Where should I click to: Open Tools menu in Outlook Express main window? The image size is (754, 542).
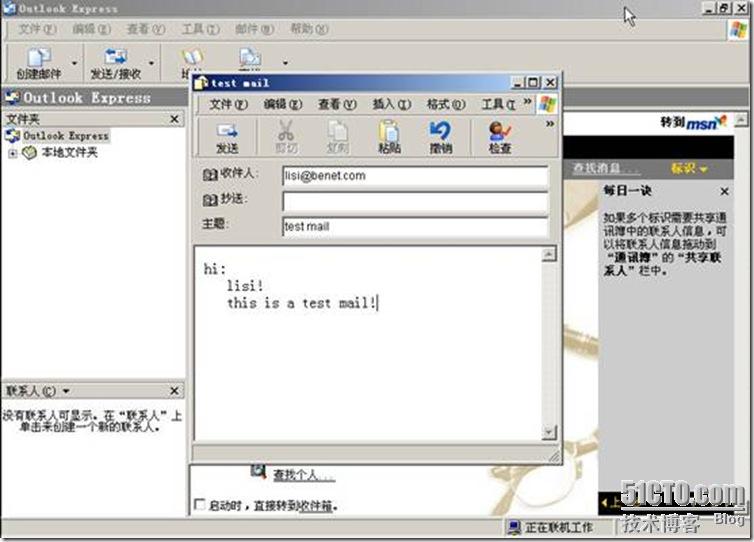[x=200, y=29]
